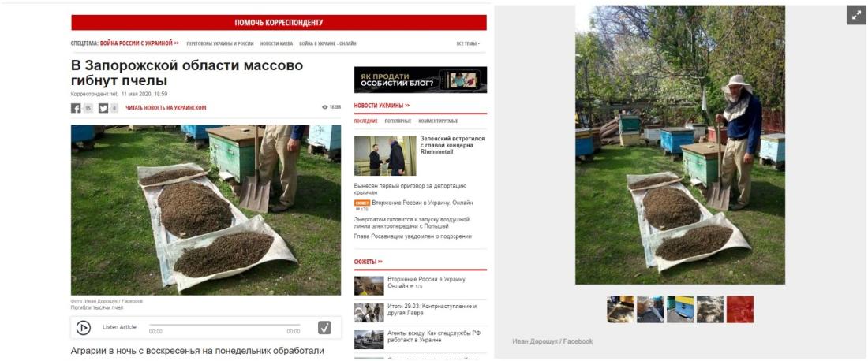Switch to the Популярные tab

398,121
